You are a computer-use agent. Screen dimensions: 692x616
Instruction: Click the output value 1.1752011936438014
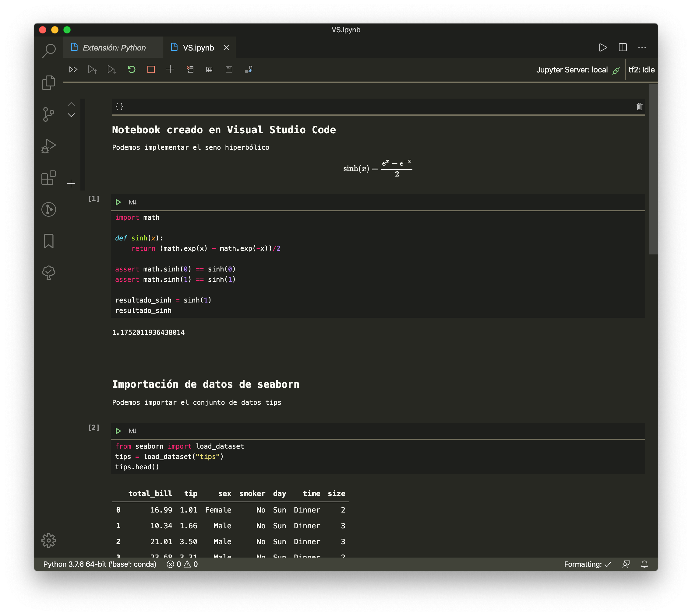tap(148, 332)
